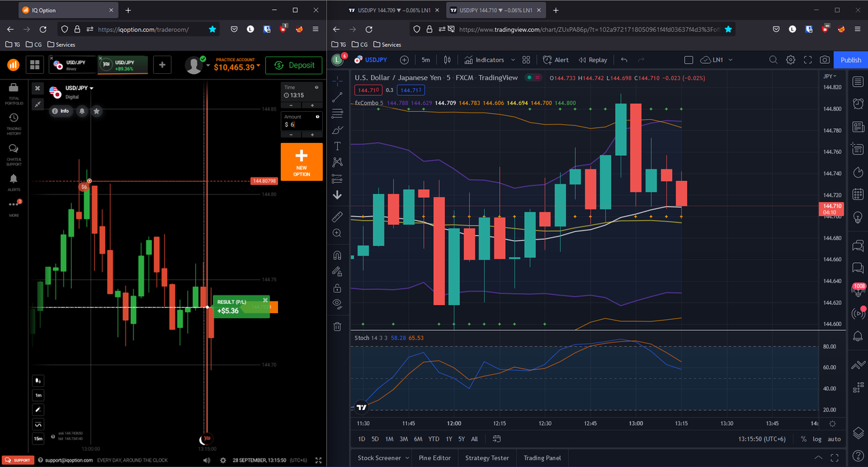Expand the favorite indicators dropdown arrow

(513, 60)
